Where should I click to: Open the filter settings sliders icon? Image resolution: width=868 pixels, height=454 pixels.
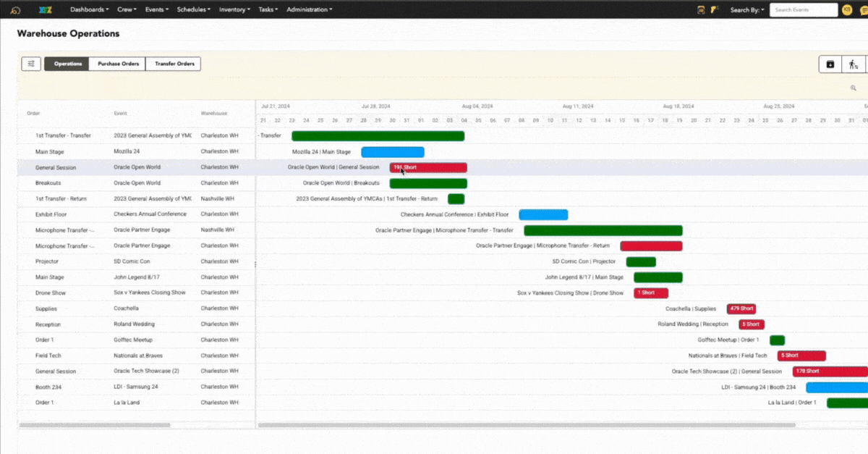(x=31, y=64)
